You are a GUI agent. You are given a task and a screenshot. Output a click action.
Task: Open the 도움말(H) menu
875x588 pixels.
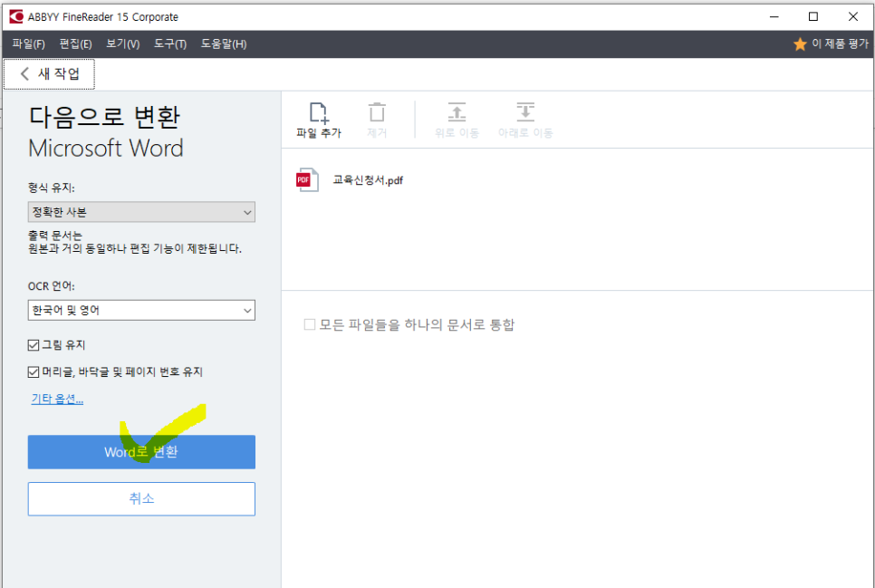224,44
